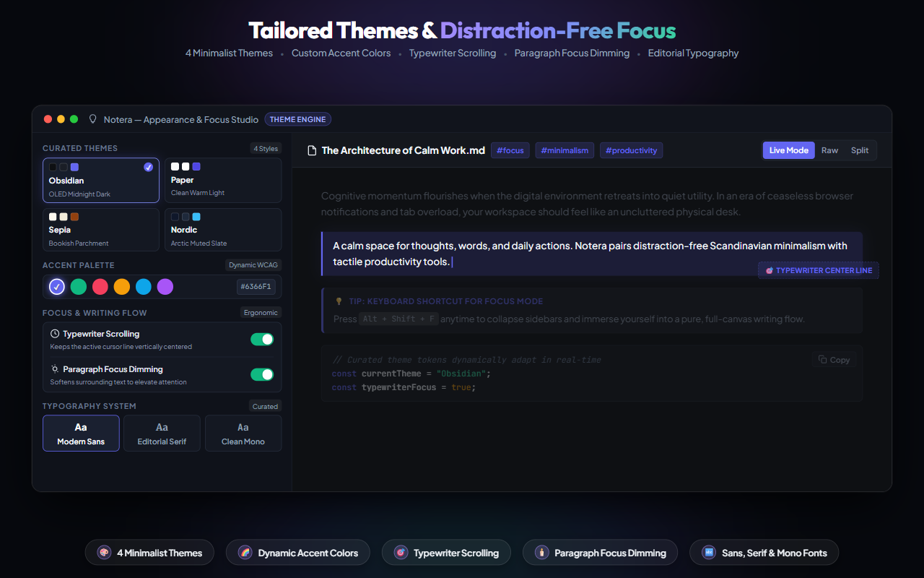Click the code line 'const typewriterFocus = true;'
924x578 pixels.
point(404,387)
